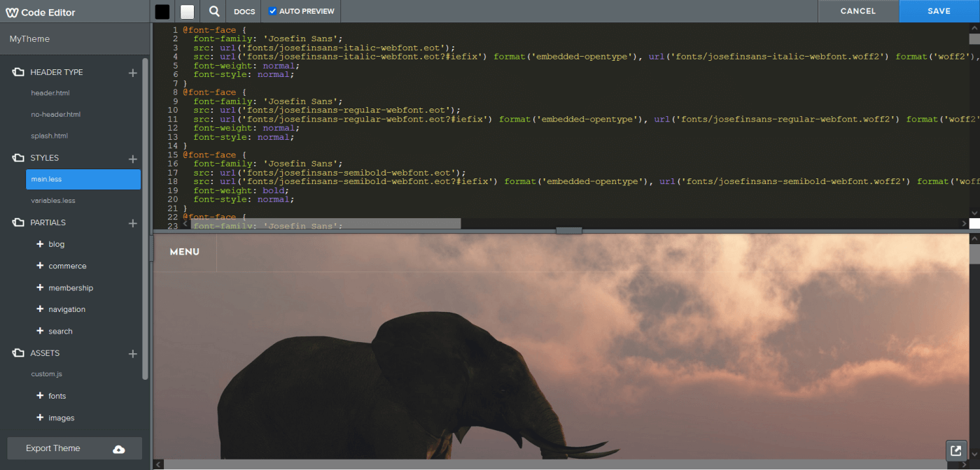This screenshot has width=980, height=470.
Task: Open no-header.html file
Action: 56,115
